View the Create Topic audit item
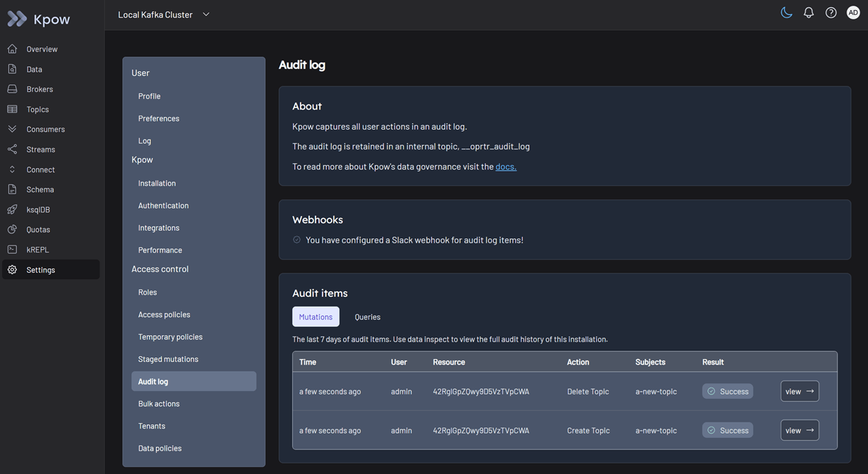The image size is (868, 474). point(800,430)
